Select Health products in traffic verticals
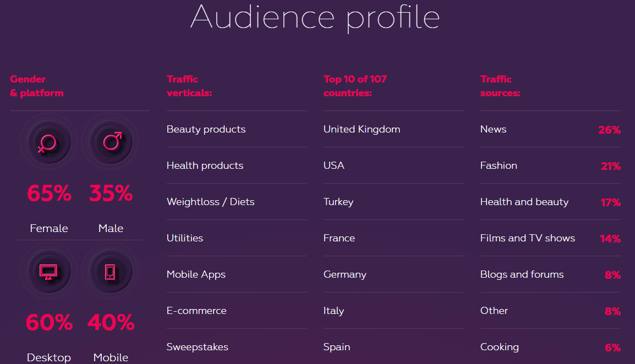635x364 pixels. tap(205, 166)
